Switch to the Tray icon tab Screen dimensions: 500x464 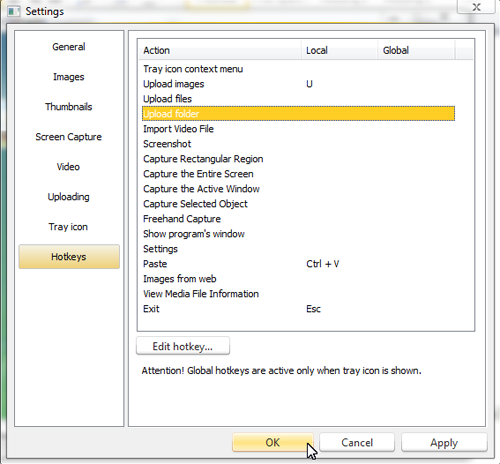69,227
